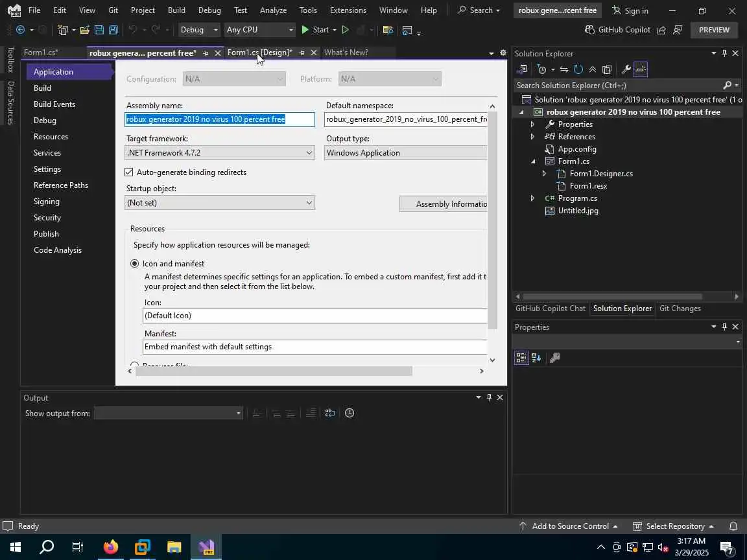The image size is (747, 560).
Task: Open the Any CPU platform dropdown
Action: pos(259,30)
